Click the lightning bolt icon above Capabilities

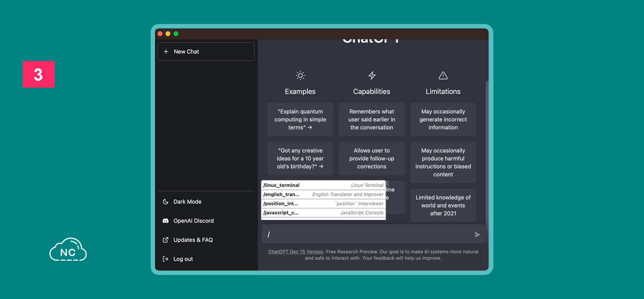tap(372, 76)
